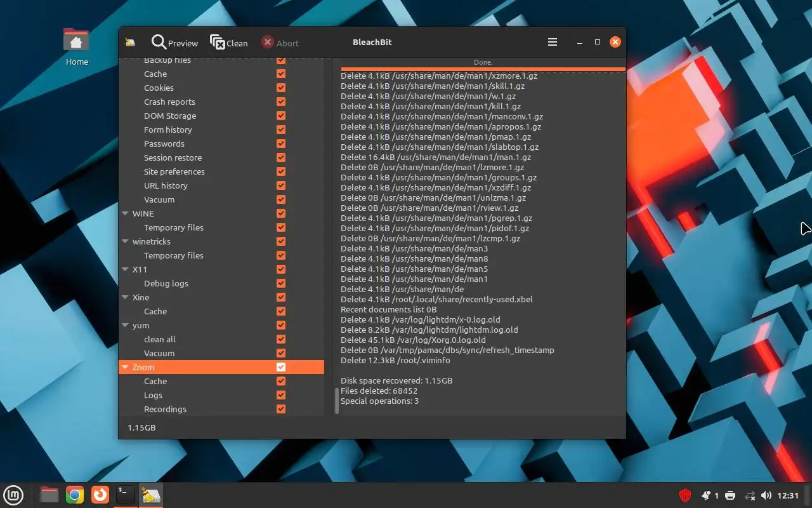Select the Vacuum item under yum

click(159, 353)
